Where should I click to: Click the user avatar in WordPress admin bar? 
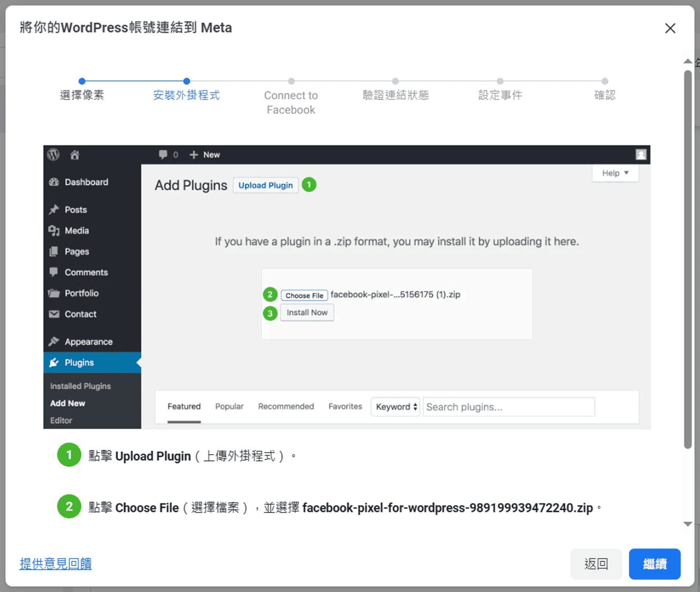(641, 154)
